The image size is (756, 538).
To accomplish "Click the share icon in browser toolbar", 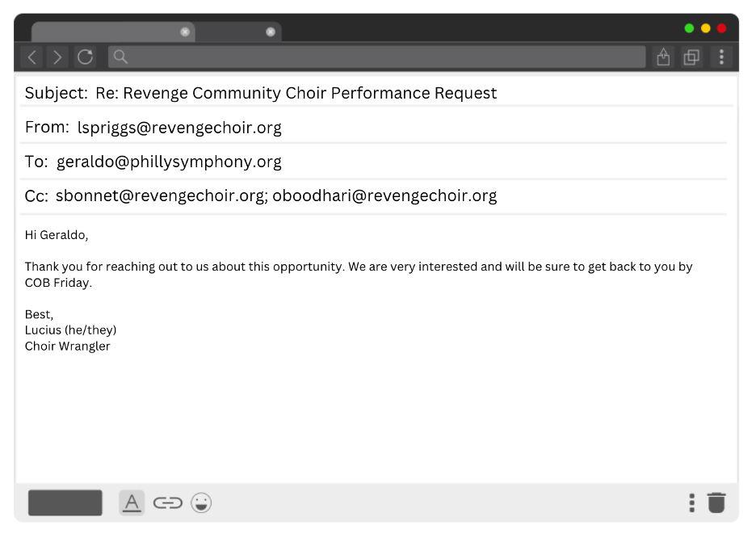I will click(663, 57).
